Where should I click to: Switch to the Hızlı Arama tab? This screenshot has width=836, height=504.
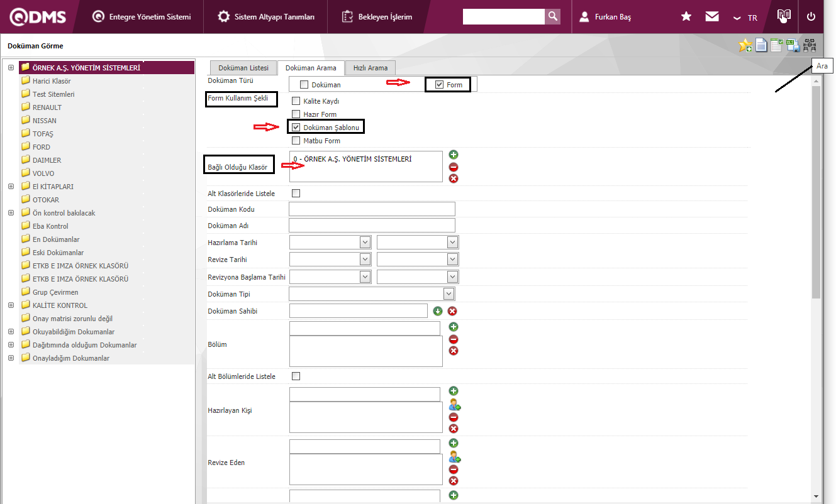[x=371, y=68]
